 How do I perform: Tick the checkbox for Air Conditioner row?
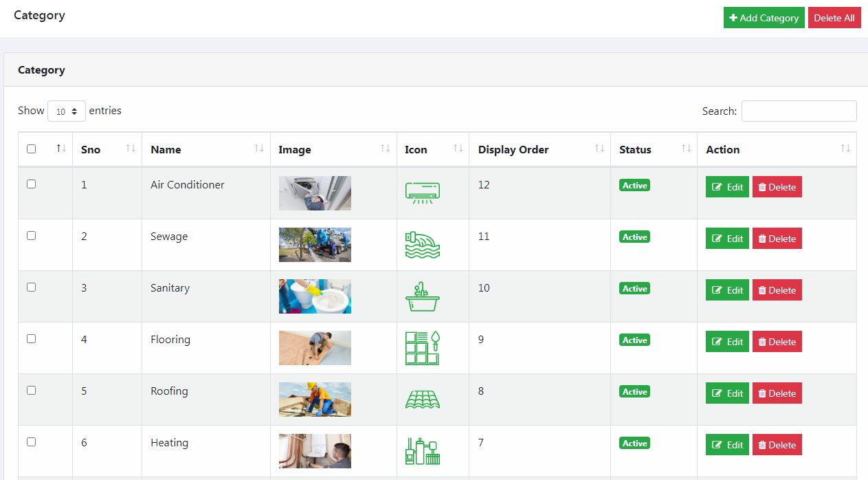31,184
